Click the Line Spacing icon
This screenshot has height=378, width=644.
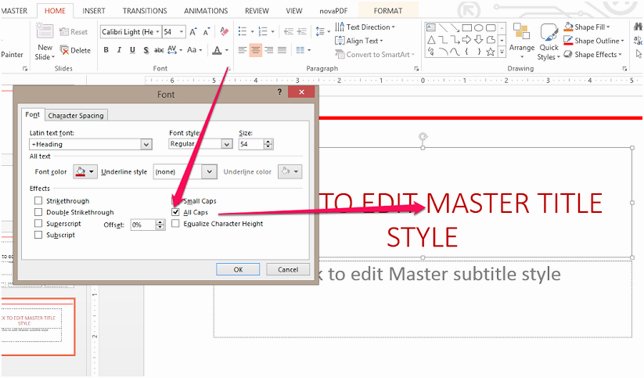coord(320,32)
